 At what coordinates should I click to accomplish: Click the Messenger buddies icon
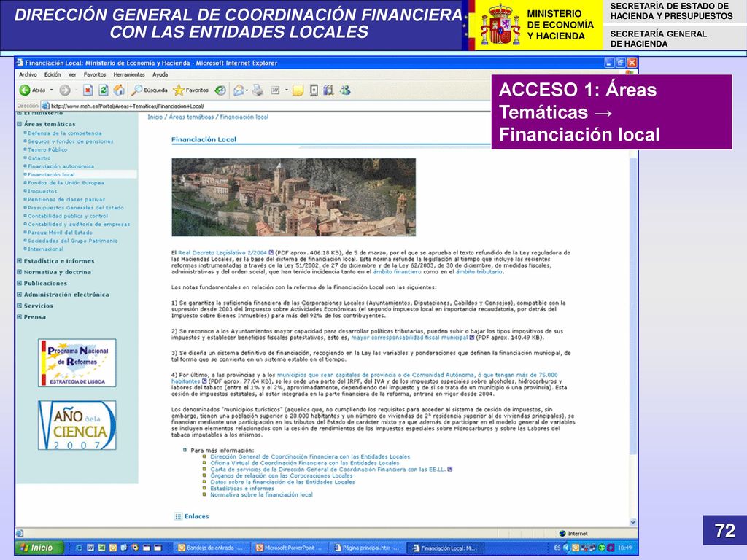345,90
